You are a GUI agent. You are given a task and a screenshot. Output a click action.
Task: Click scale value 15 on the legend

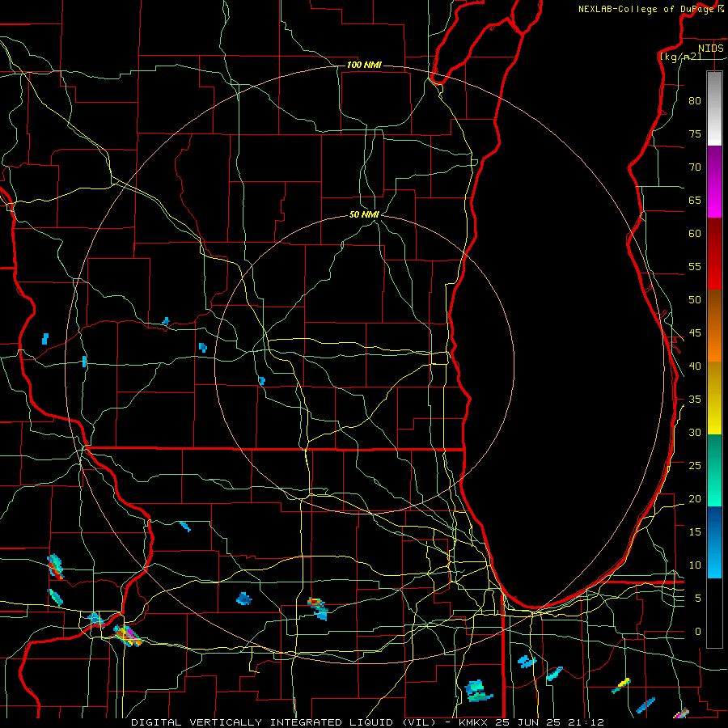tap(695, 532)
